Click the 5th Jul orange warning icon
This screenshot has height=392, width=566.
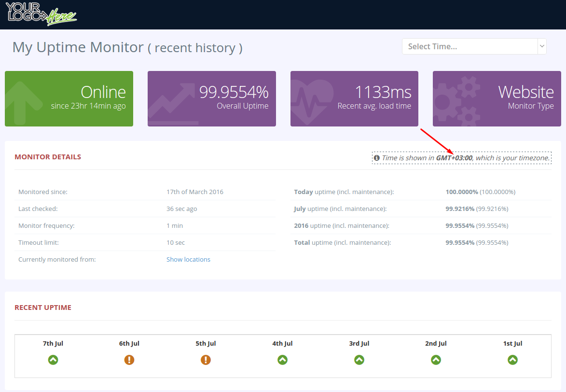tap(206, 360)
